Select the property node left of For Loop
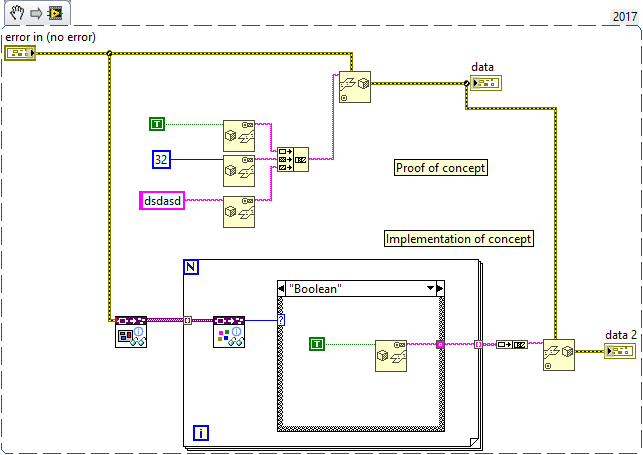 click(x=131, y=332)
